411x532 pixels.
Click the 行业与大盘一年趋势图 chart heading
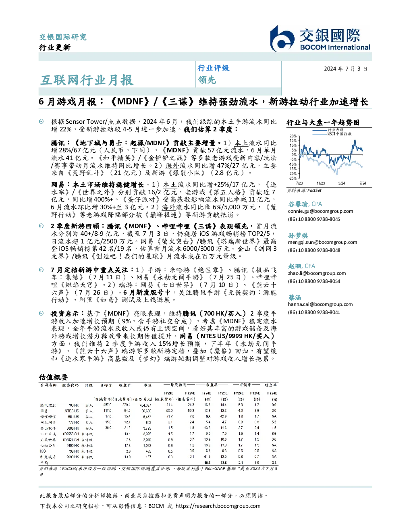tap(323, 123)
